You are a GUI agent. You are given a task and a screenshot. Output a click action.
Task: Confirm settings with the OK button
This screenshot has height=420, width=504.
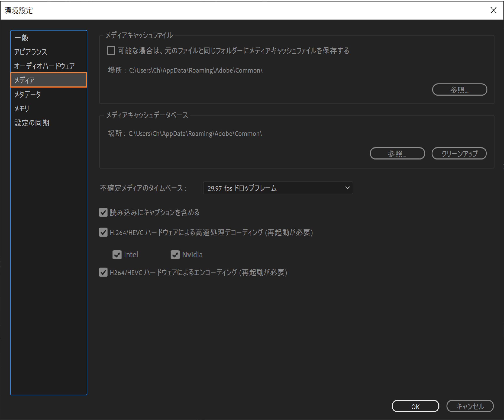[415, 407]
